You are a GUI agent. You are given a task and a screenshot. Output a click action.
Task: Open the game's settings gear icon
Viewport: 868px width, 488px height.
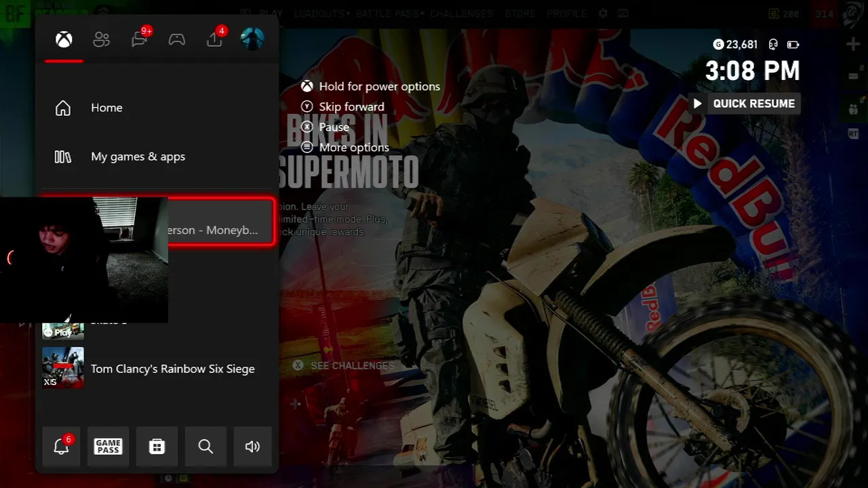[x=603, y=13]
